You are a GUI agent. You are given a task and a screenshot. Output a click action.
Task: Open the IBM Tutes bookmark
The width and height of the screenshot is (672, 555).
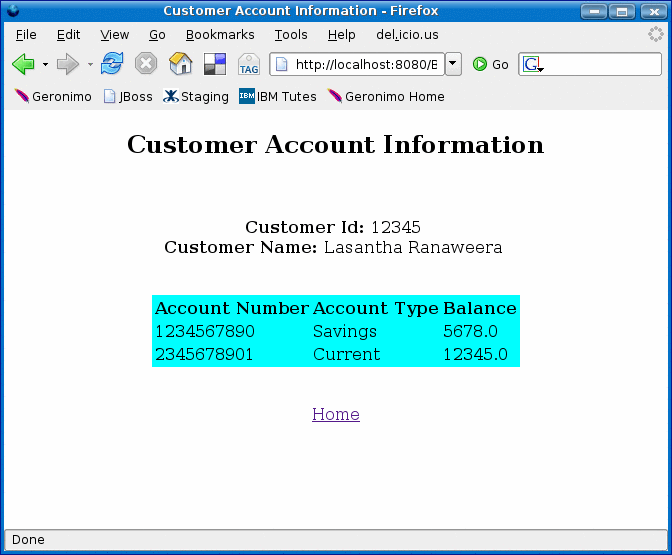pos(278,96)
